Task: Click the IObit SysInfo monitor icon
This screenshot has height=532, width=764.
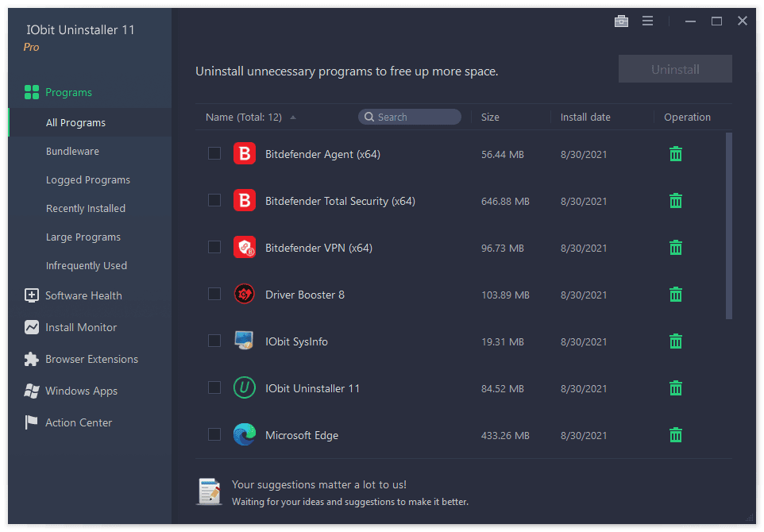Action: [245, 341]
